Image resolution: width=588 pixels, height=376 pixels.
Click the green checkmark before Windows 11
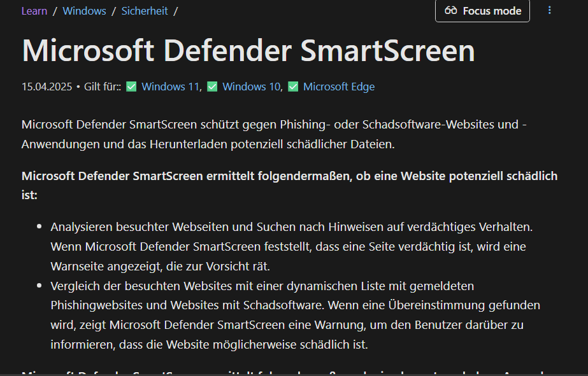[131, 87]
